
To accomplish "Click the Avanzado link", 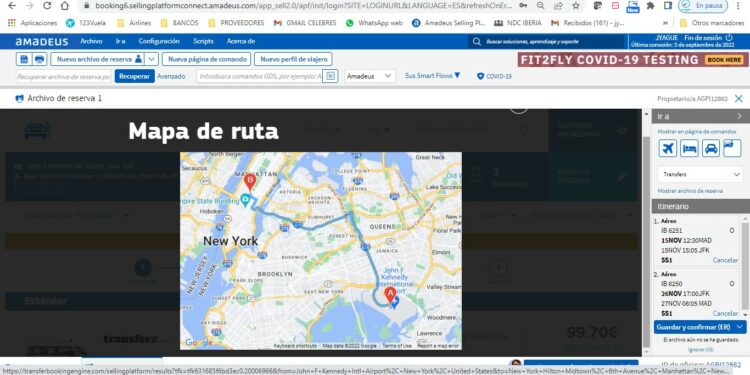I will (x=171, y=76).
